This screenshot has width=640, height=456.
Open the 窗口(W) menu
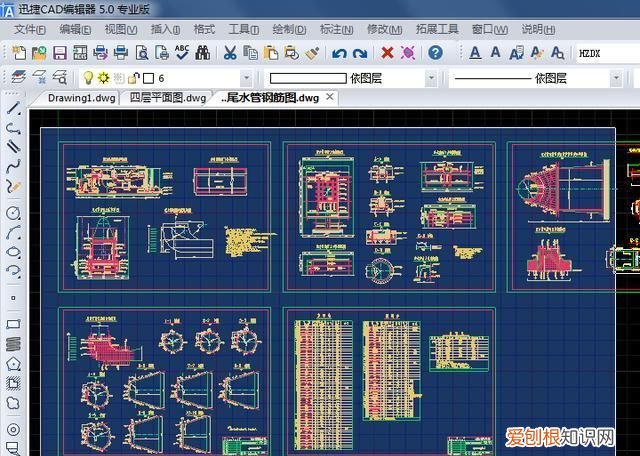[490, 29]
